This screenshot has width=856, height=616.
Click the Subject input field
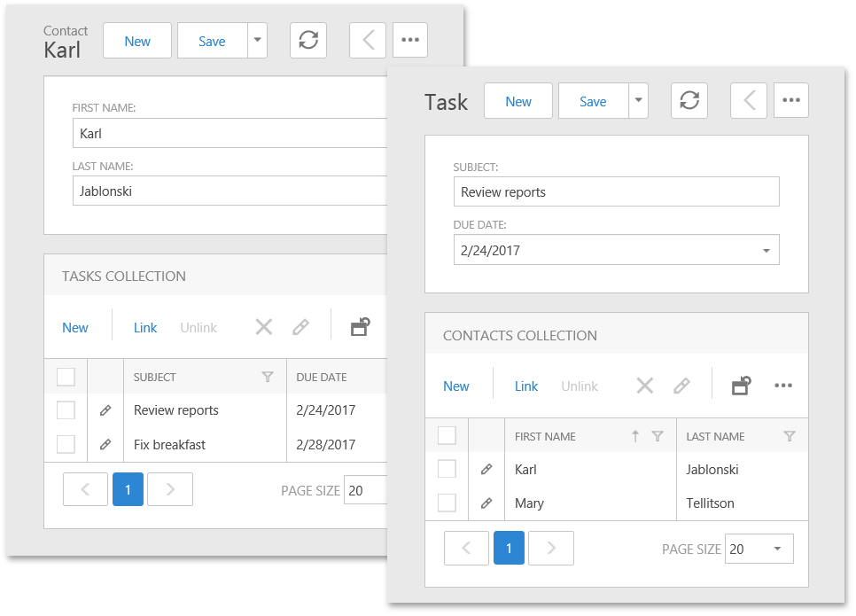tap(616, 192)
